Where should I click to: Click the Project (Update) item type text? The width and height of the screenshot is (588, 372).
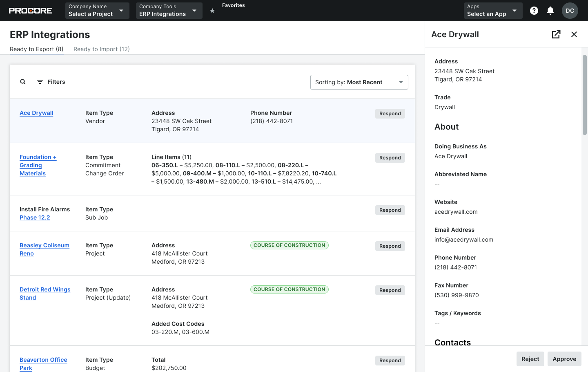[x=108, y=298]
